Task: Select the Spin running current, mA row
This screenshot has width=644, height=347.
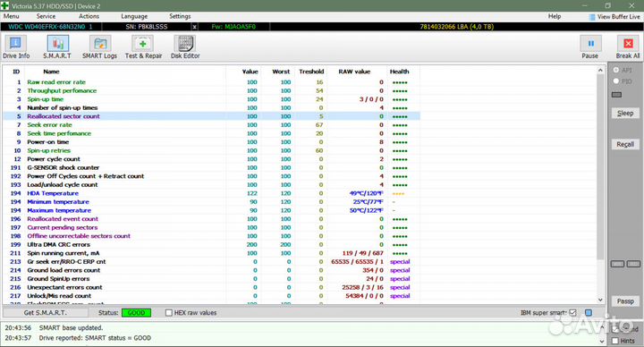Action: [211, 253]
